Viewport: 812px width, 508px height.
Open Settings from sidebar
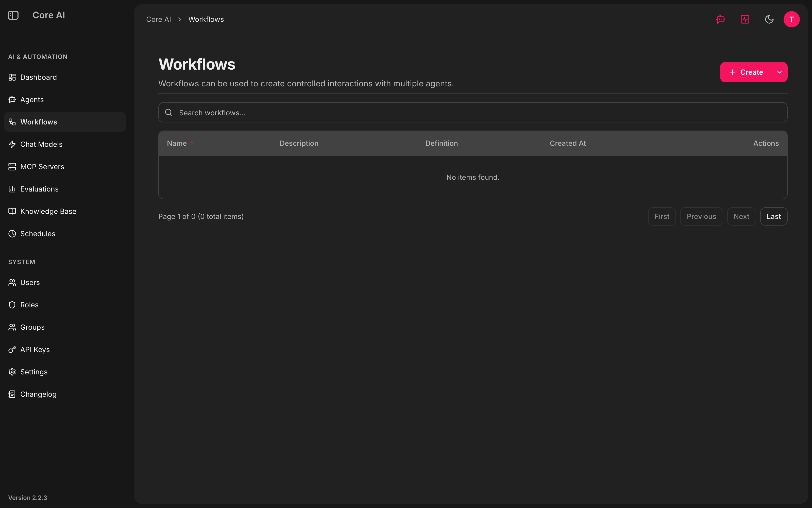coord(65,372)
